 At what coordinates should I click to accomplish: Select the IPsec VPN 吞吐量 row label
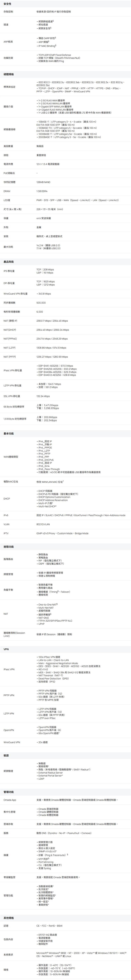pyautogui.click(x=13, y=370)
